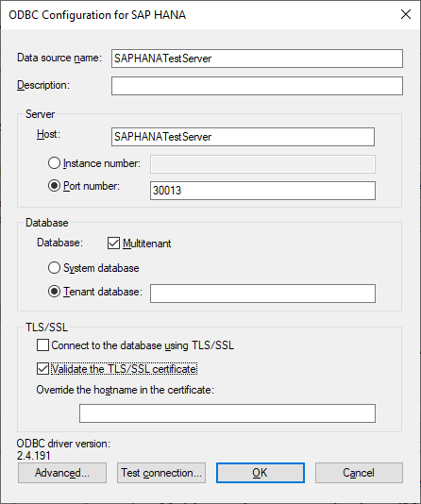
Task: Confirm with the OK button
Action: [x=261, y=473]
